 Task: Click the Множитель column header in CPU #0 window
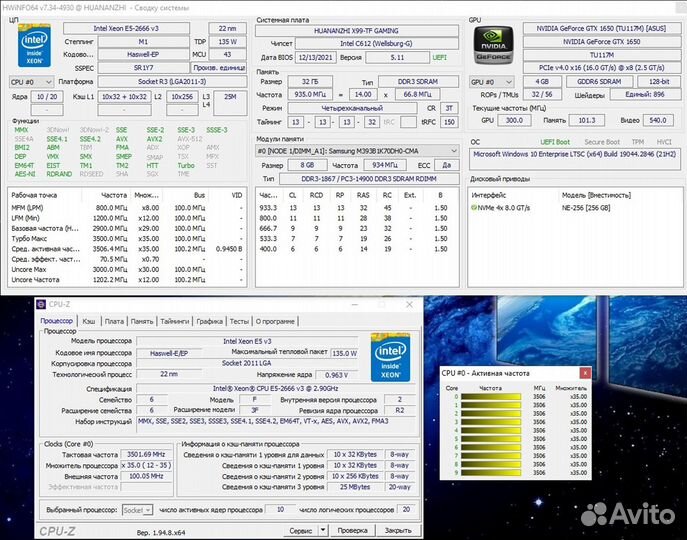pyautogui.click(x=571, y=388)
